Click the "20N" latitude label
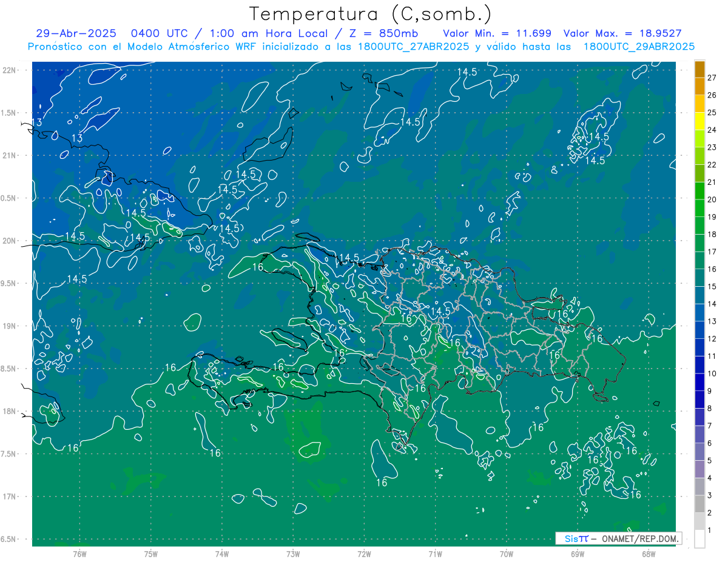 pos(8,241)
